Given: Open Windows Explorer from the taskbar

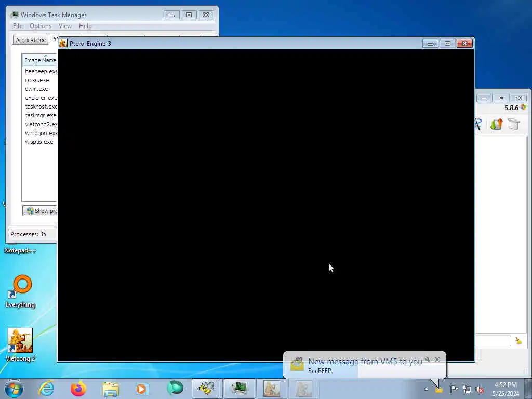Looking at the screenshot, I should point(111,389).
